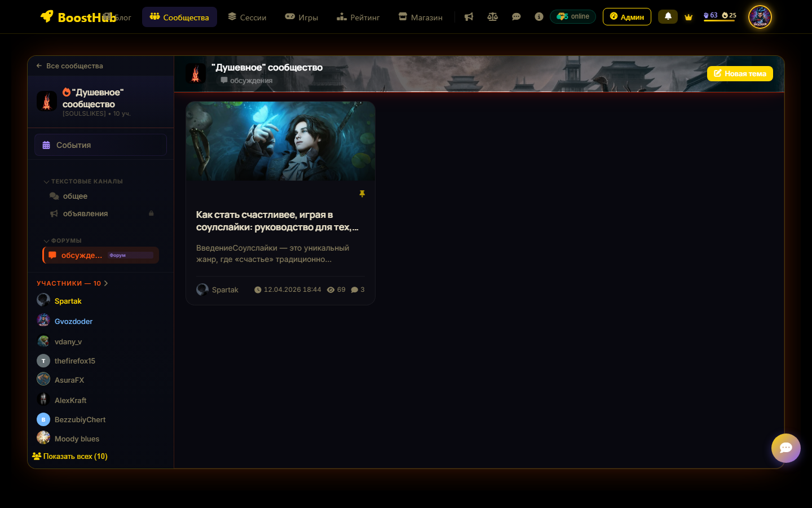Go back via Все сообщества link
Screen dimensions: 812x508
70,66
